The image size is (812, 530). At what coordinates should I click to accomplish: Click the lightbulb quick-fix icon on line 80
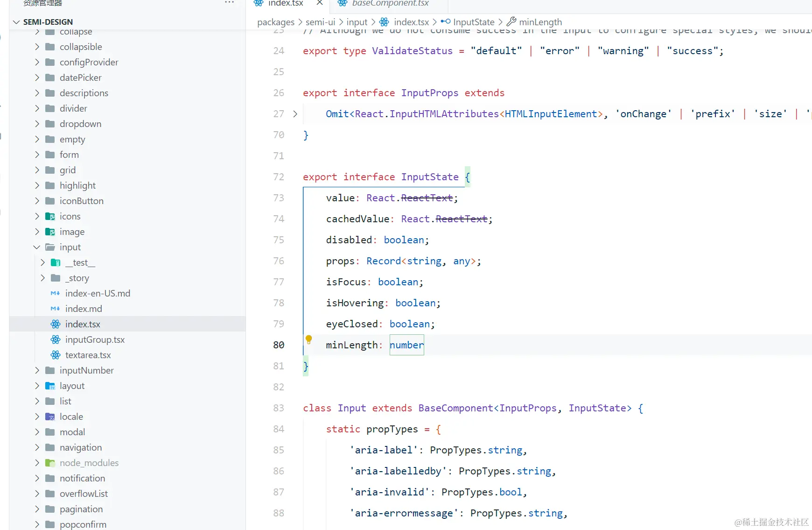click(308, 339)
